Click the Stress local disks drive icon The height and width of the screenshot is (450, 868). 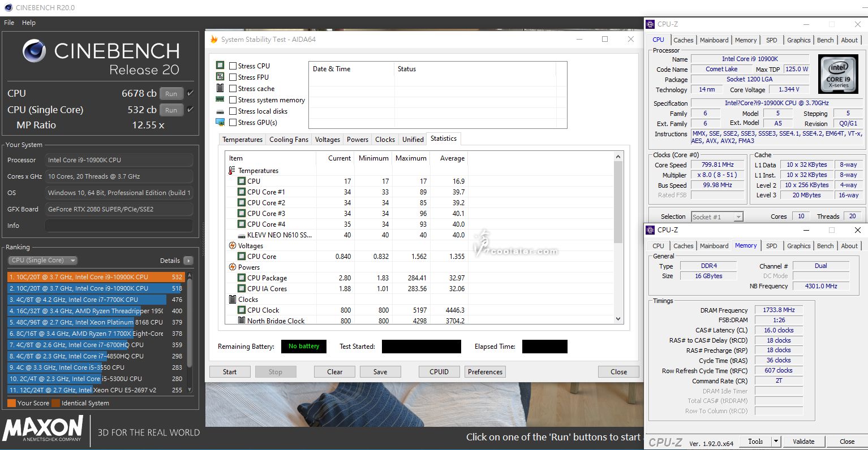coord(220,111)
